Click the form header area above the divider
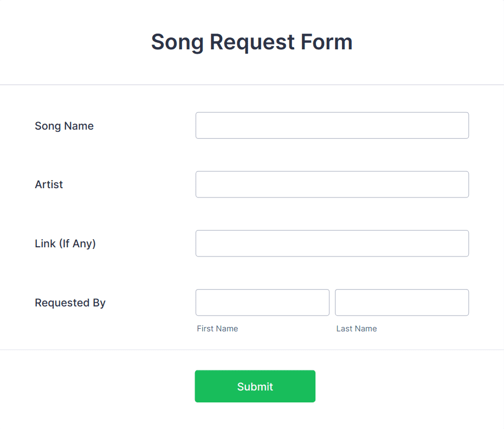Image resolution: width=504 pixels, height=429 pixels. (251, 42)
